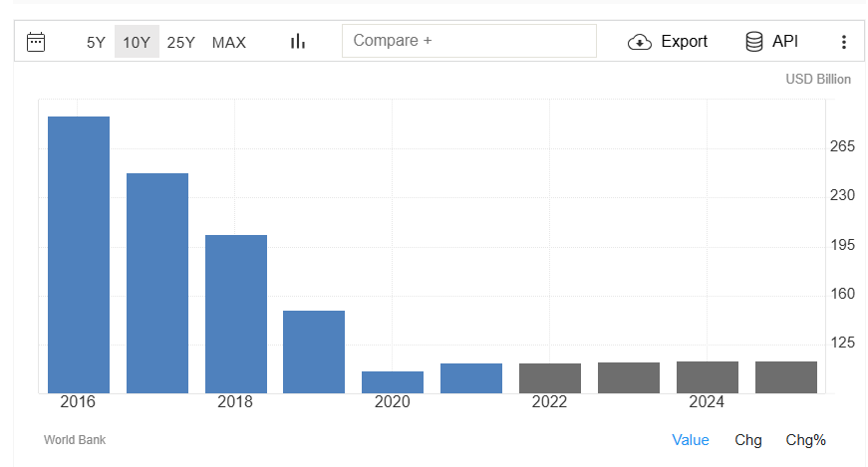868x467 pixels.
Task: Click the 2023 gray forecast bar
Action: 628,378
